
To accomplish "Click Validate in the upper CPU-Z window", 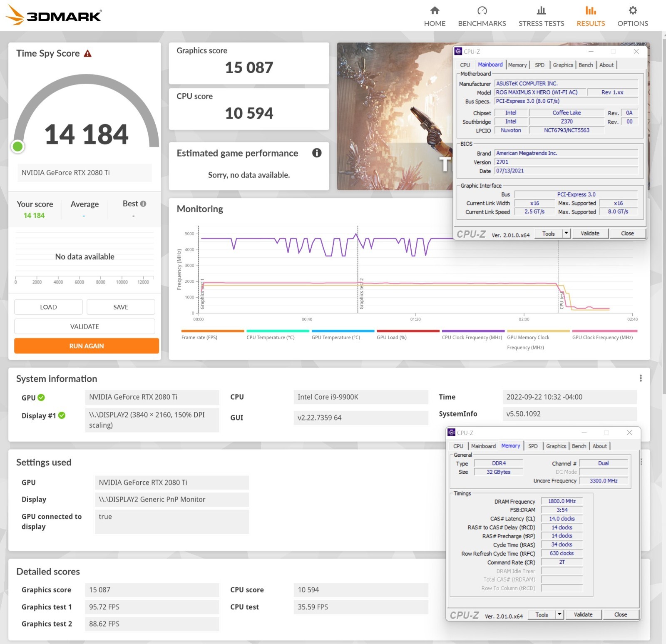I will click(590, 233).
